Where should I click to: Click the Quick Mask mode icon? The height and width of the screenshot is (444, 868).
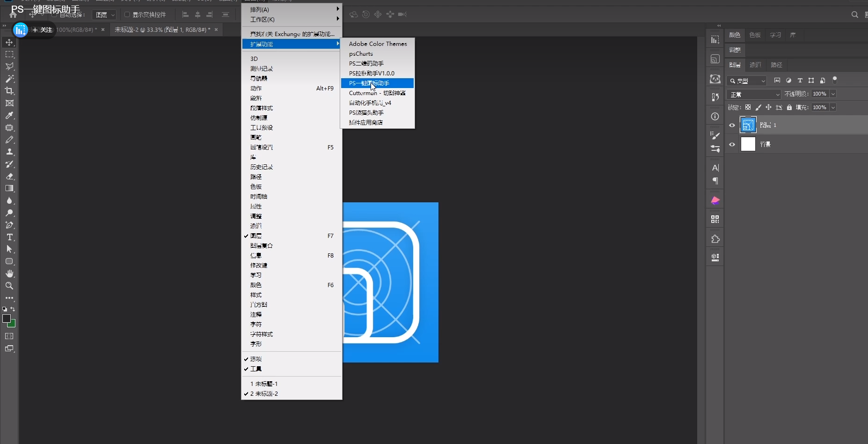pos(9,336)
